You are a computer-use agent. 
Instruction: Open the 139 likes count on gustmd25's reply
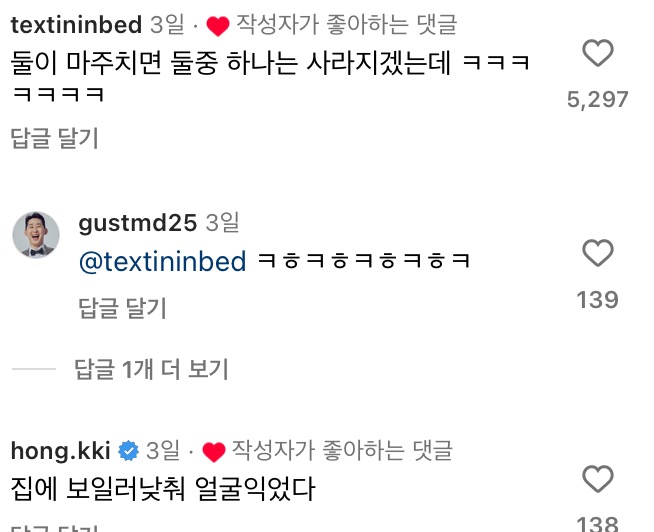point(597,299)
